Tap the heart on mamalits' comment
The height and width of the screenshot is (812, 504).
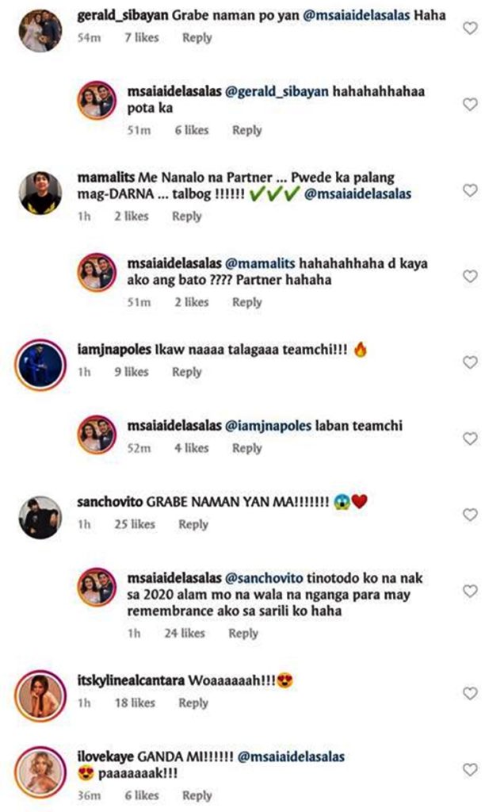tap(470, 190)
